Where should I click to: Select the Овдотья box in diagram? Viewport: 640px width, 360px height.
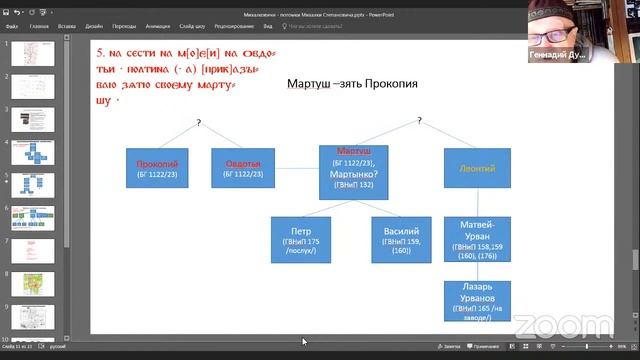pyautogui.click(x=243, y=168)
